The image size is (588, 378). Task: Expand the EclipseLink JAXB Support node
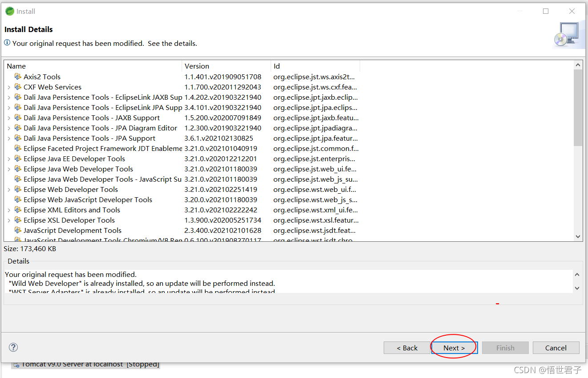point(9,97)
